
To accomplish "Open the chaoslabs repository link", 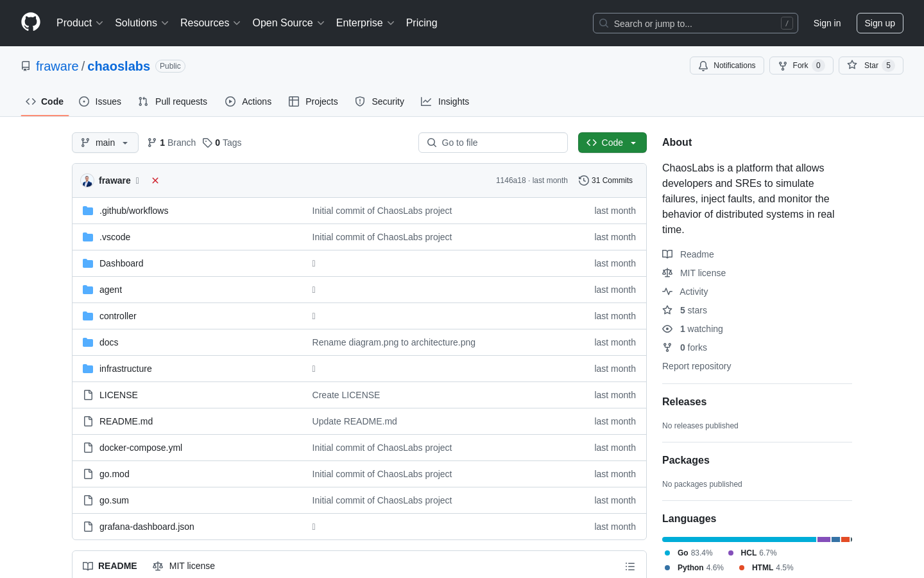I will pyautogui.click(x=119, y=66).
